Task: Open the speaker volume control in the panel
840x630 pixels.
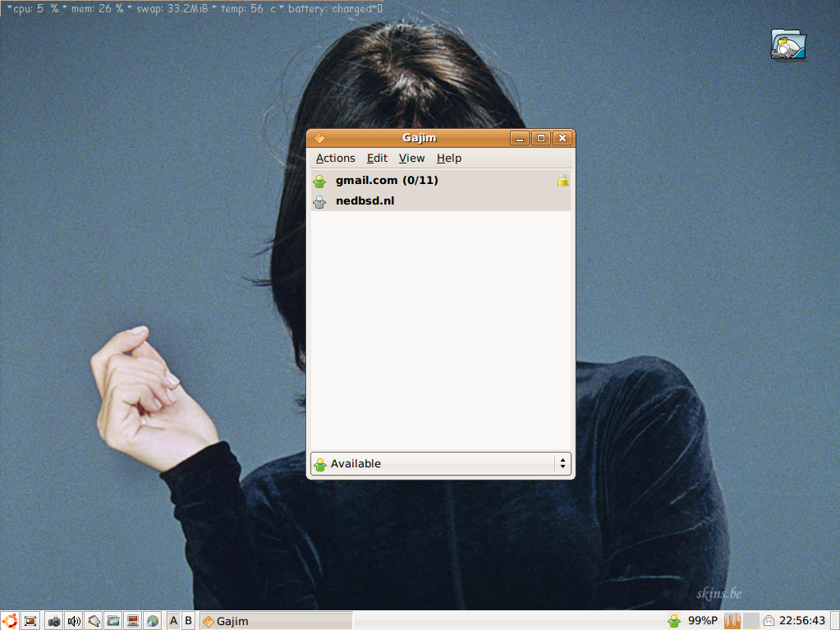Action: [x=73, y=621]
